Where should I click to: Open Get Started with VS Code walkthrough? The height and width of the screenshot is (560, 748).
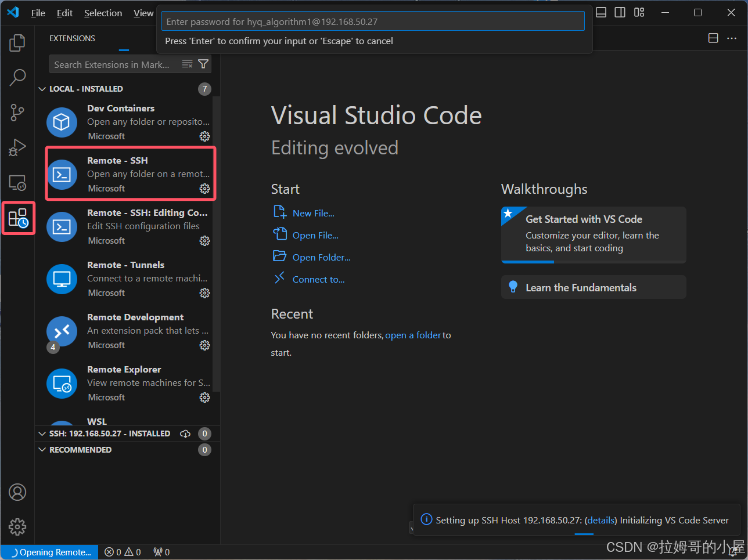(x=594, y=234)
